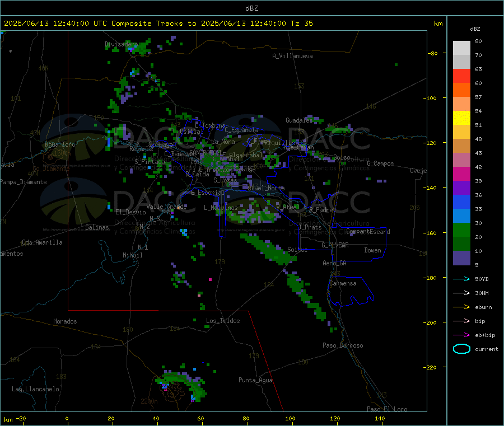
Task: Click the 'R_Padre' location label
Action: 321,210
